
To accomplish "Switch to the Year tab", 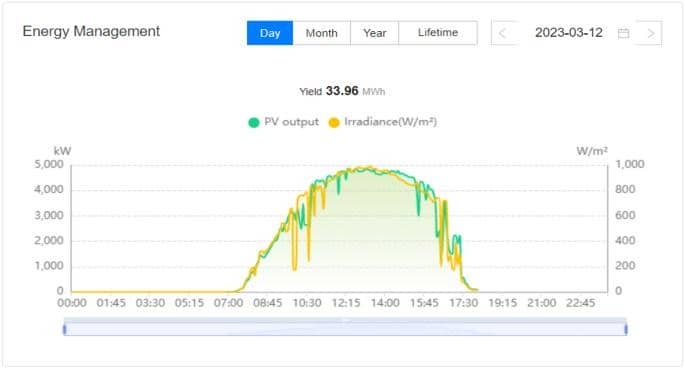I will click(374, 33).
